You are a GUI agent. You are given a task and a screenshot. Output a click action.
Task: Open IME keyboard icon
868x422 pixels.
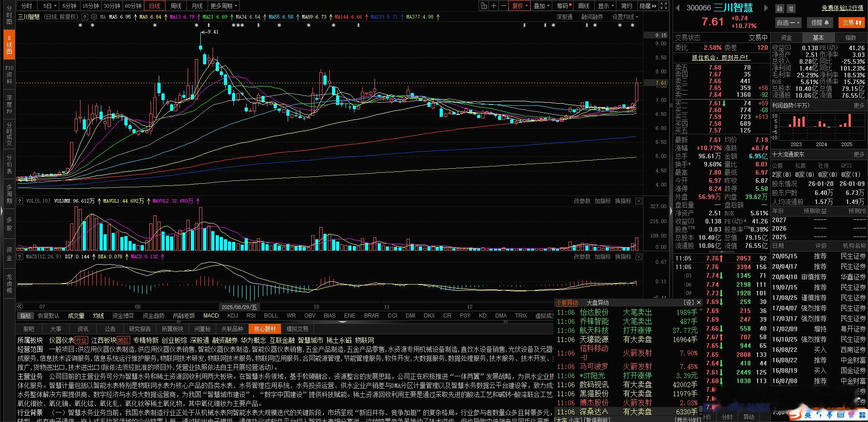point(840,415)
